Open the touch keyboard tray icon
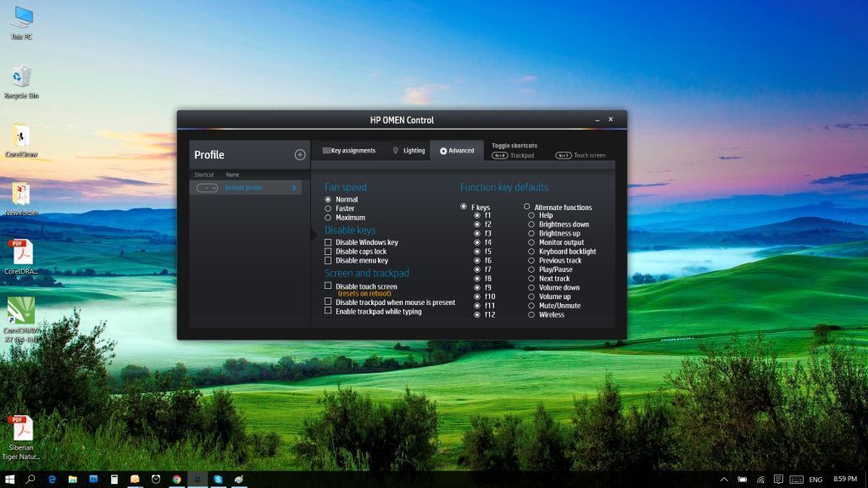868x488 pixels. point(797,480)
